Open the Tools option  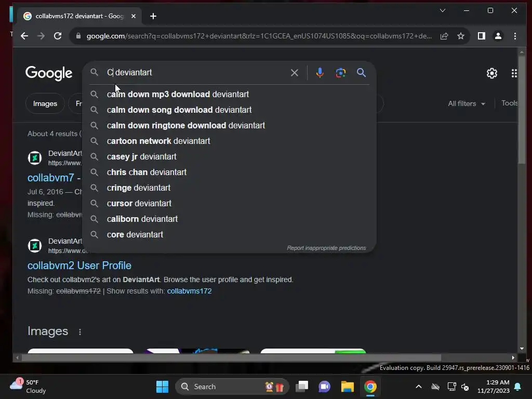pos(509,103)
